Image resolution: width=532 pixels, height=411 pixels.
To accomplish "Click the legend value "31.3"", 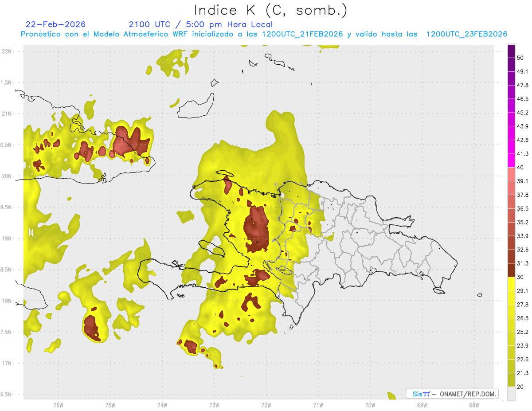I will tap(523, 264).
